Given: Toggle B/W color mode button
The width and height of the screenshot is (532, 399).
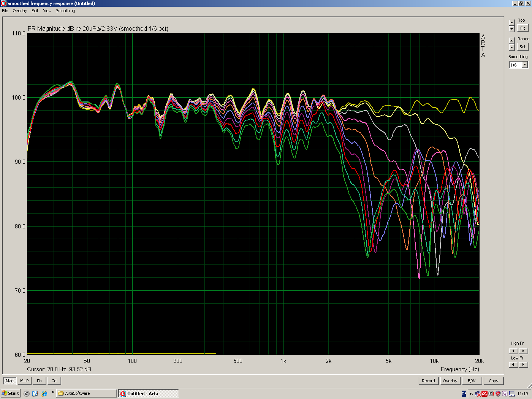Looking at the screenshot, I should click(x=472, y=381).
